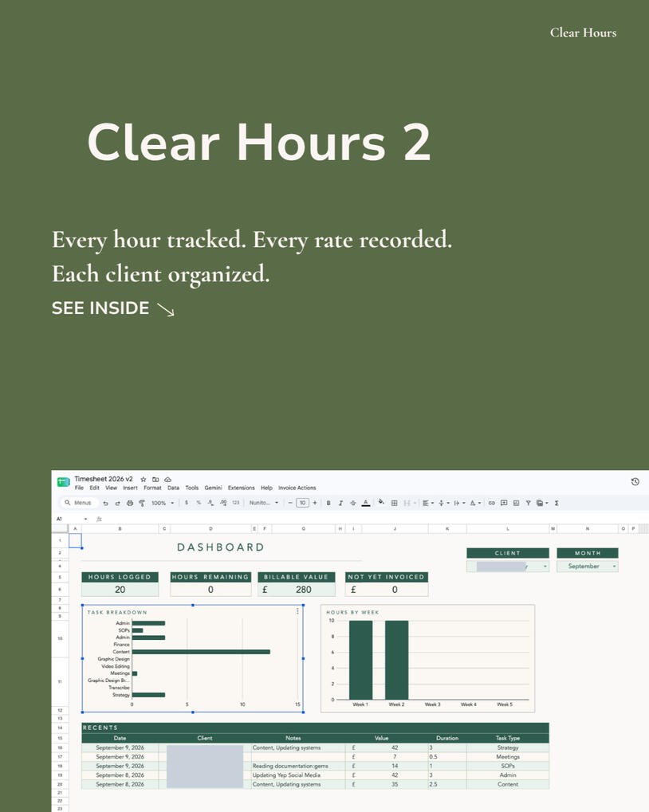The image size is (649, 812).
Task: Open the Extensions menu
Action: [x=242, y=488]
